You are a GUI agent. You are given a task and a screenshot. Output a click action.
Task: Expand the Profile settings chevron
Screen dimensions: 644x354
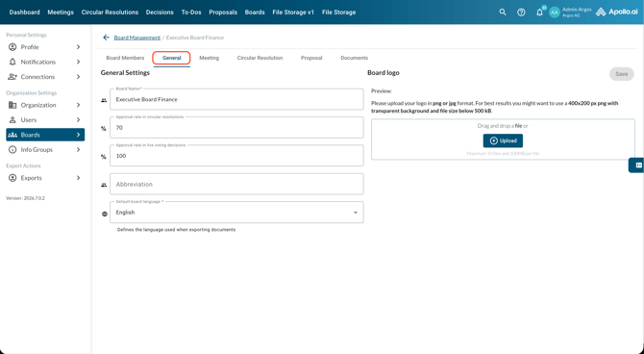tap(78, 47)
